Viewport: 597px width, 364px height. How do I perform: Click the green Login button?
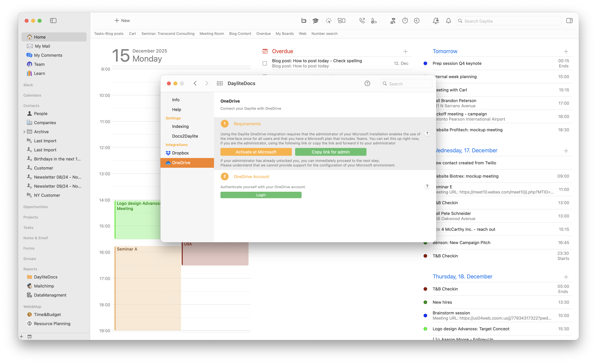(x=261, y=195)
